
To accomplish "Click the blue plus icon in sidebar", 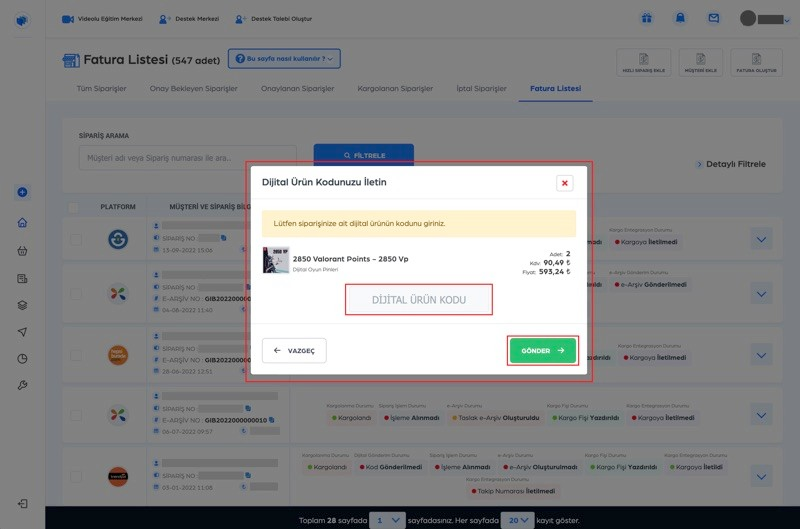I will [x=22, y=192].
